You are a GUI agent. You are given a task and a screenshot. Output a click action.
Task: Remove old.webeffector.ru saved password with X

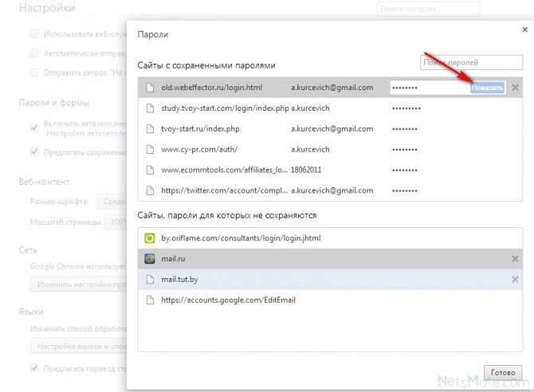click(x=515, y=87)
